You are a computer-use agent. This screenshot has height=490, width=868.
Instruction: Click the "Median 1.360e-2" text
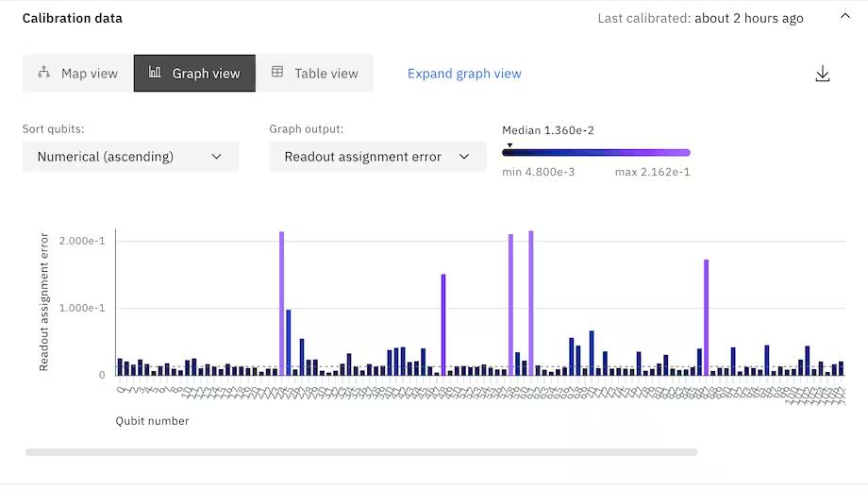(x=548, y=130)
